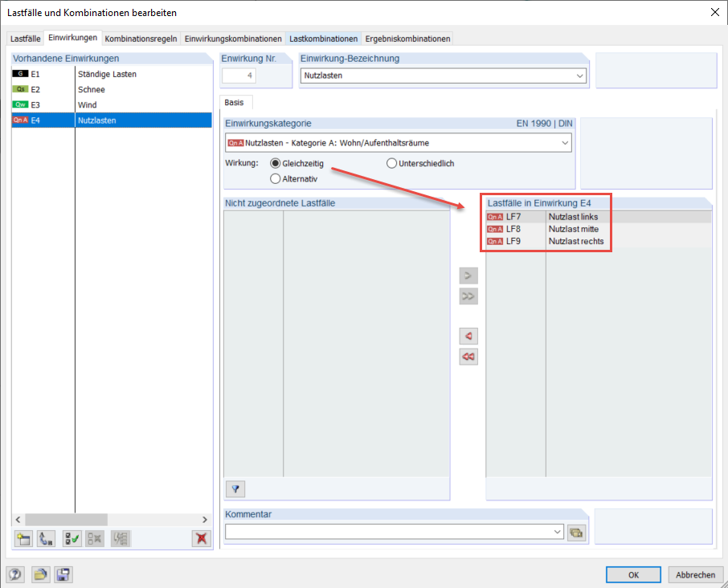Click the select-all checkmark icon
The image size is (728, 588).
tap(72, 538)
